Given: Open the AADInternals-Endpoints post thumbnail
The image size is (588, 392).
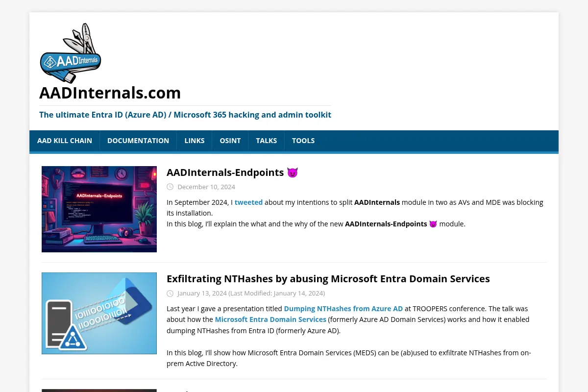Looking at the screenshot, I should point(99,209).
